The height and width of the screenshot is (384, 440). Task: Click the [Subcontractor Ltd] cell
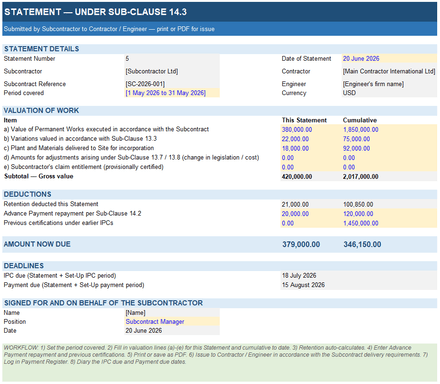pos(172,71)
